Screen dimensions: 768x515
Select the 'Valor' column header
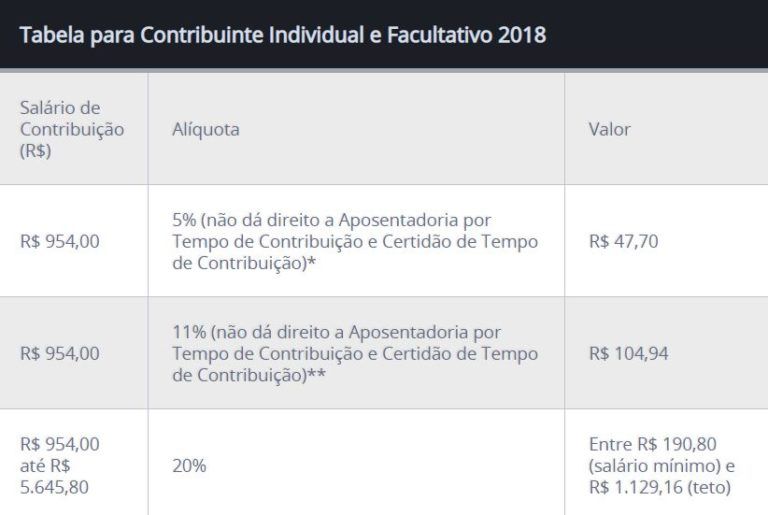(x=609, y=129)
